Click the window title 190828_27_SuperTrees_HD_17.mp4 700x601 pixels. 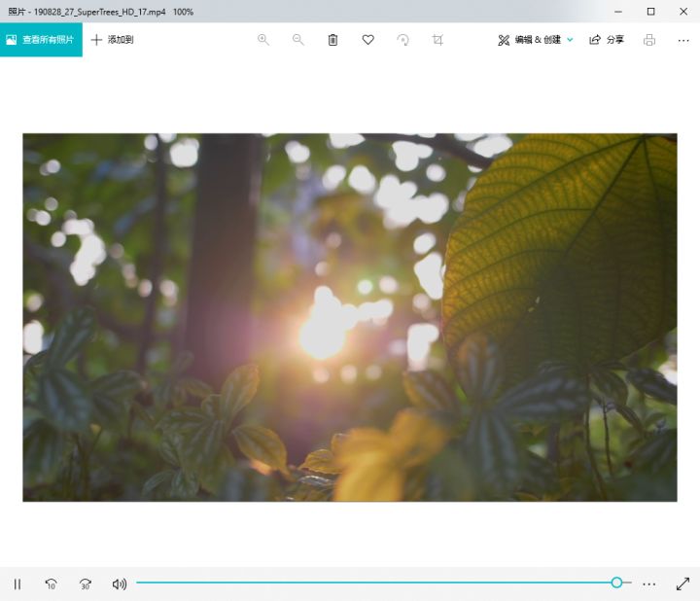100,12
